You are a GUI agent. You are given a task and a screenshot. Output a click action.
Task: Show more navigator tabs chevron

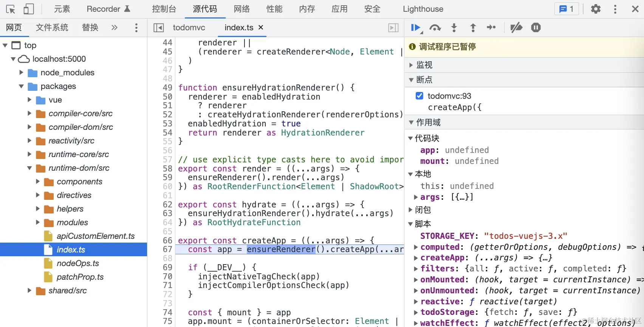pyautogui.click(x=115, y=28)
